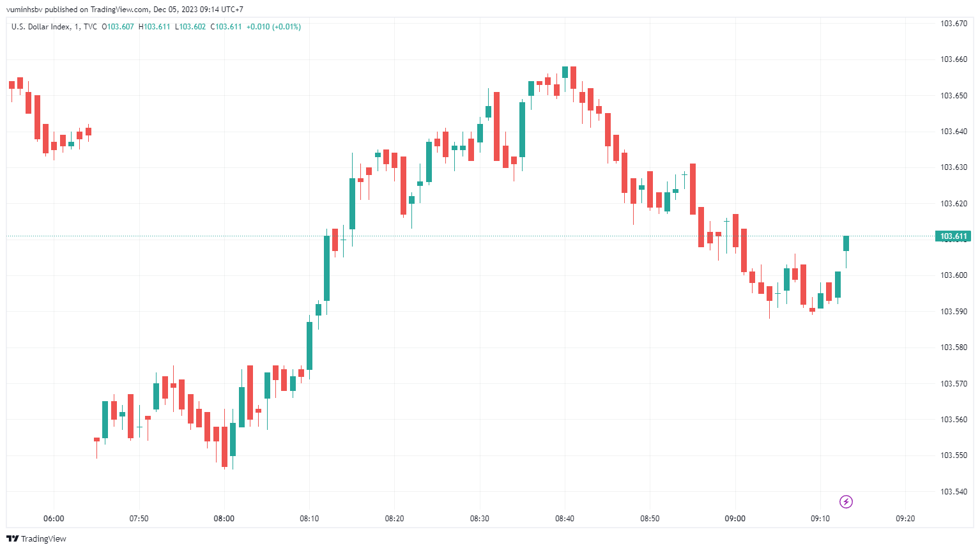Click the purple lightning bolt icon
Viewport: 980px width, 550px height.
(x=846, y=501)
